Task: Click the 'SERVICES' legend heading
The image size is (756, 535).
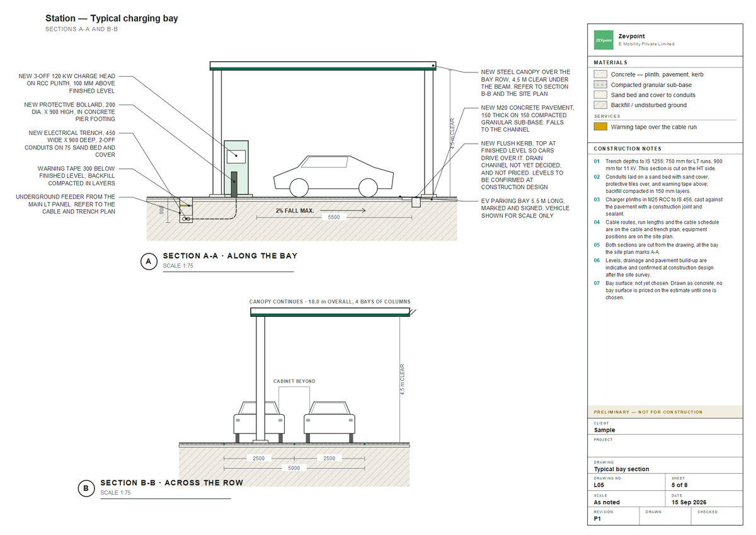Action: click(x=607, y=116)
